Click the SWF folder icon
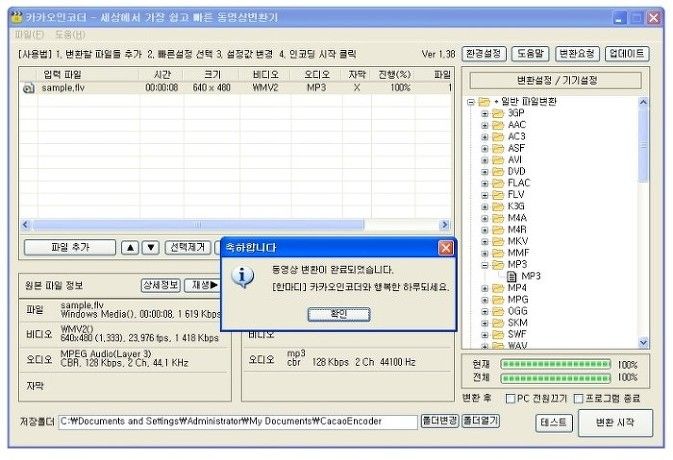This screenshot has width=673, height=460. click(x=498, y=334)
